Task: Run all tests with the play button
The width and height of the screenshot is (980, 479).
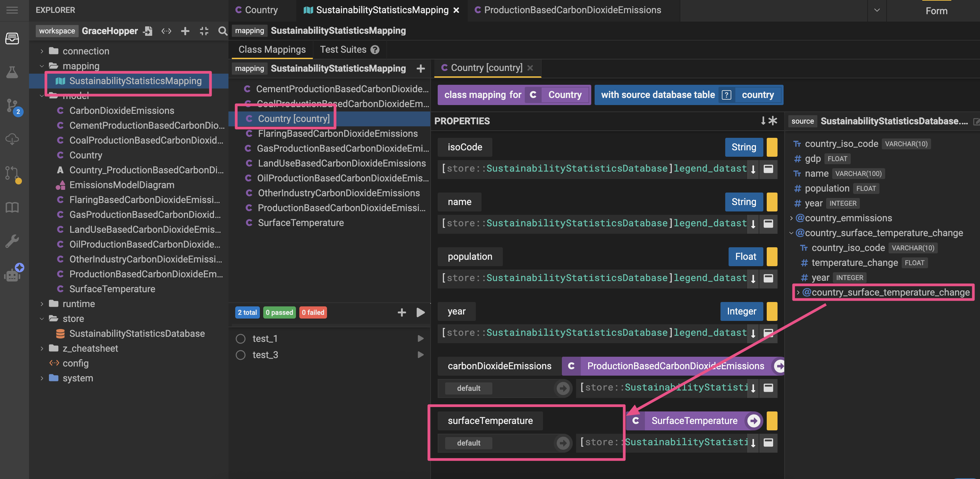Action: click(x=420, y=312)
